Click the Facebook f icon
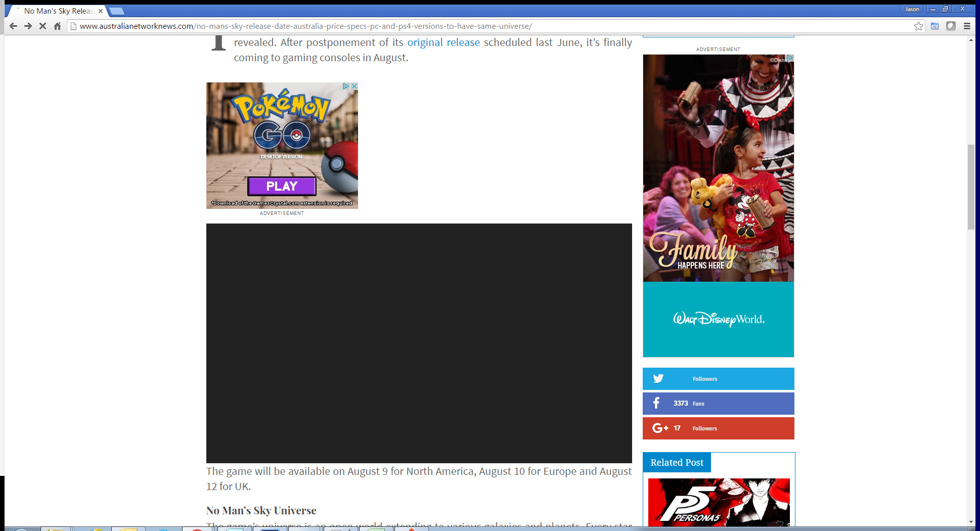Viewport: 980px width, 531px height. (656, 403)
